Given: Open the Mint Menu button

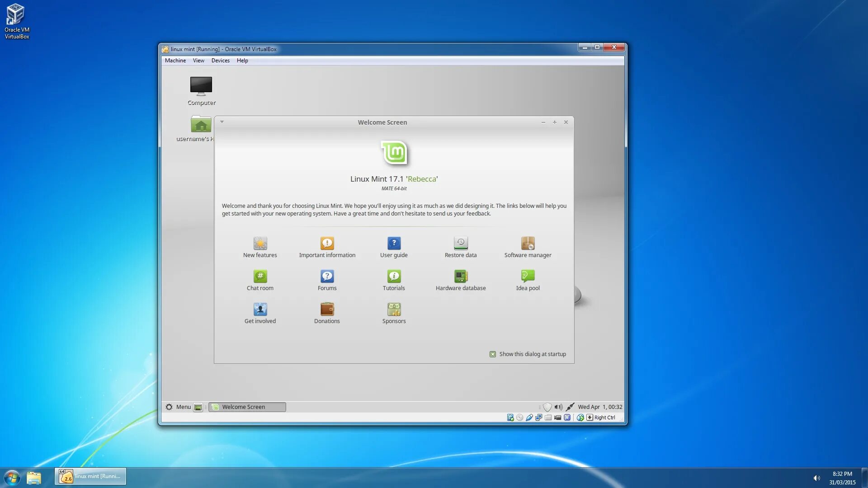Looking at the screenshot, I should pos(178,407).
